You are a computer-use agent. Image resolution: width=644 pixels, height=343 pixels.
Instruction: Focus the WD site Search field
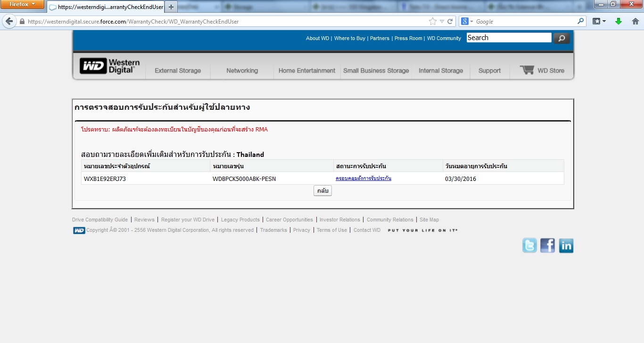click(x=509, y=38)
